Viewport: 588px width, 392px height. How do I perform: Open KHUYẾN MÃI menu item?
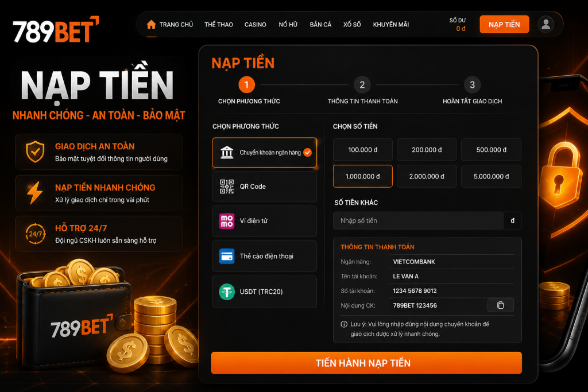pyautogui.click(x=390, y=25)
